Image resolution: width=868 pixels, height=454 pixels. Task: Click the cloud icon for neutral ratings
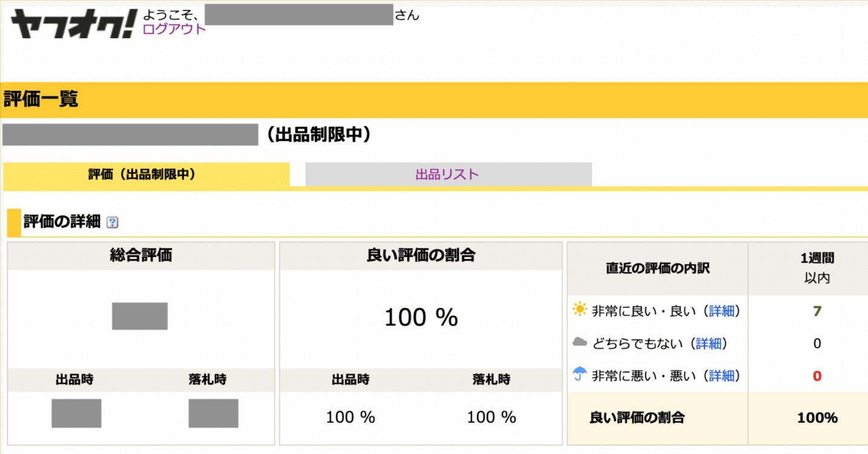579,342
